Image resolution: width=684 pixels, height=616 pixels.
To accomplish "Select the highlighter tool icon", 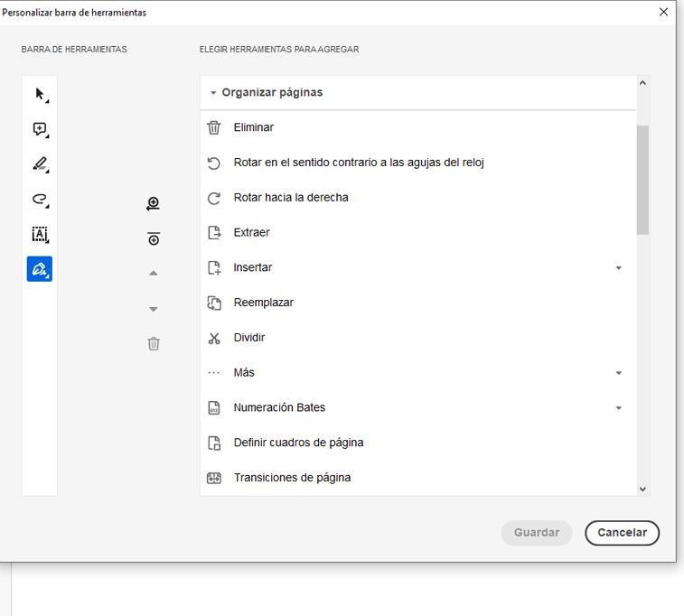I will click(x=40, y=164).
